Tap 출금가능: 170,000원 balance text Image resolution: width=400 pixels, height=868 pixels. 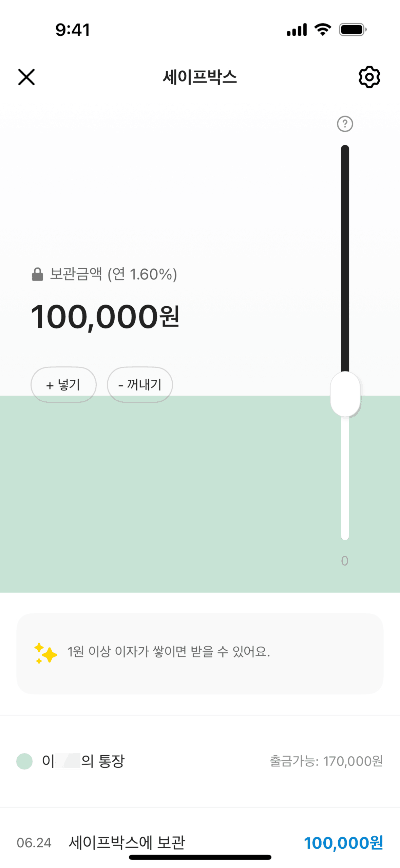[326, 761]
